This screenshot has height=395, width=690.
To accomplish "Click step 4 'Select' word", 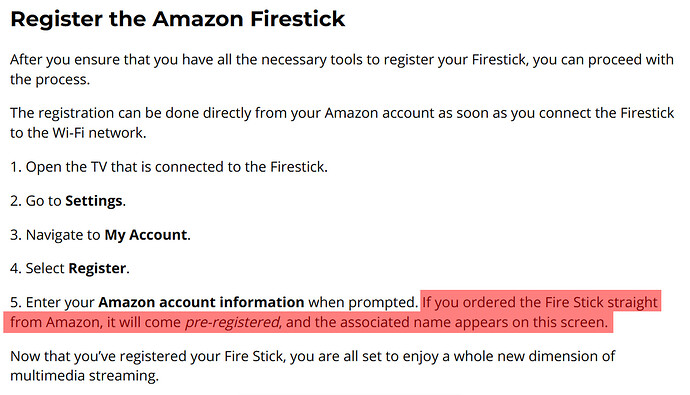I will [45, 268].
